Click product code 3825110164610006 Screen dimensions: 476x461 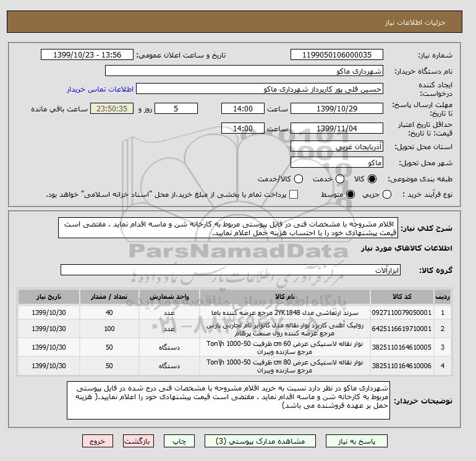(402, 366)
